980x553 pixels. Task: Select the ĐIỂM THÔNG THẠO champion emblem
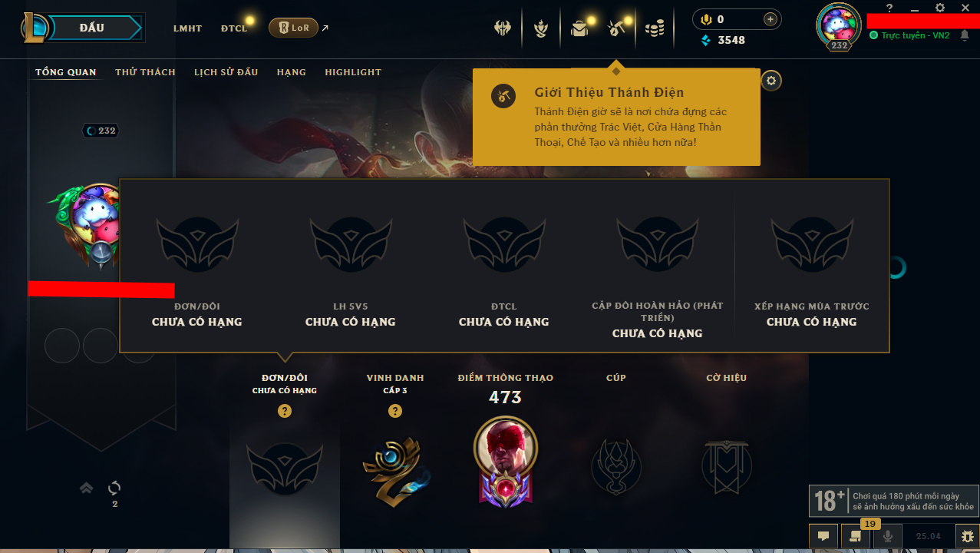(505, 461)
